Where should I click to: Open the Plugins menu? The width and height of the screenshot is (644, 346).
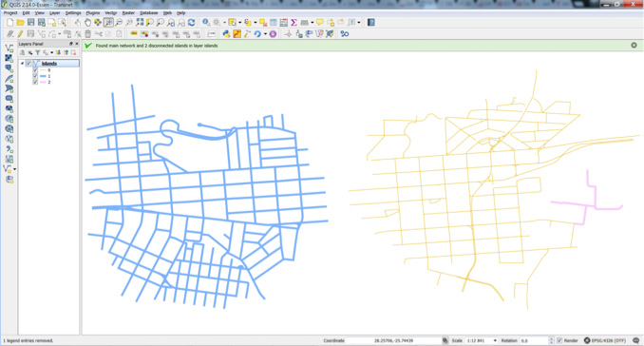[93, 12]
